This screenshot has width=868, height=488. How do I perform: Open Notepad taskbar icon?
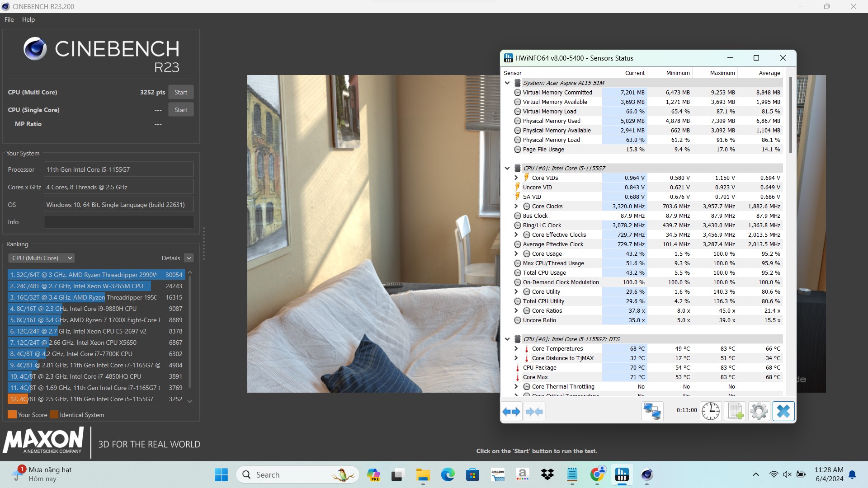pos(572,474)
